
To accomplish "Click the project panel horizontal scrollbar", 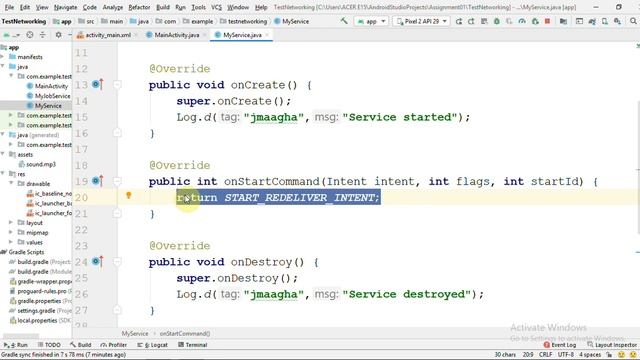I will [x=20, y=336].
